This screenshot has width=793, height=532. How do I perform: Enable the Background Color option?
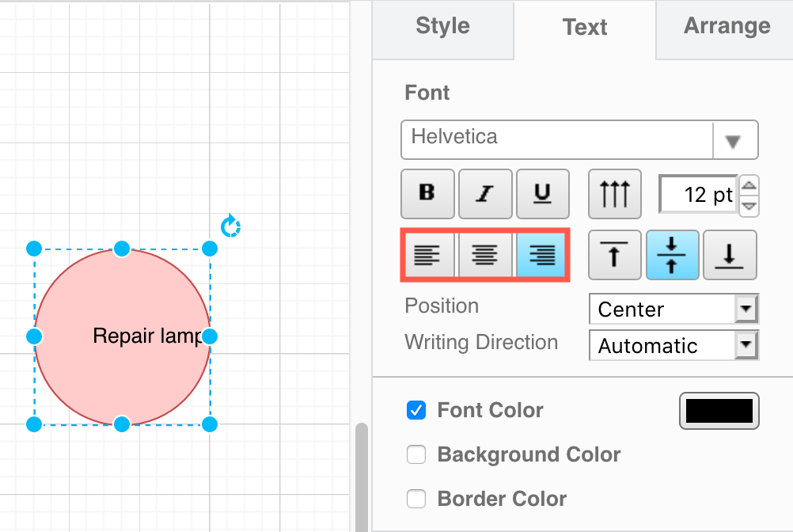(x=416, y=454)
